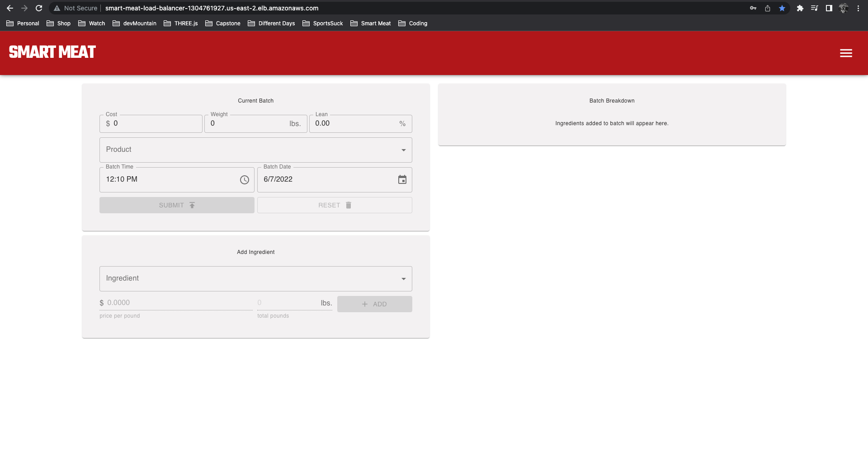The image size is (868, 469).
Task: Open the Capstone bookmarks folder
Action: pos(223,23)
